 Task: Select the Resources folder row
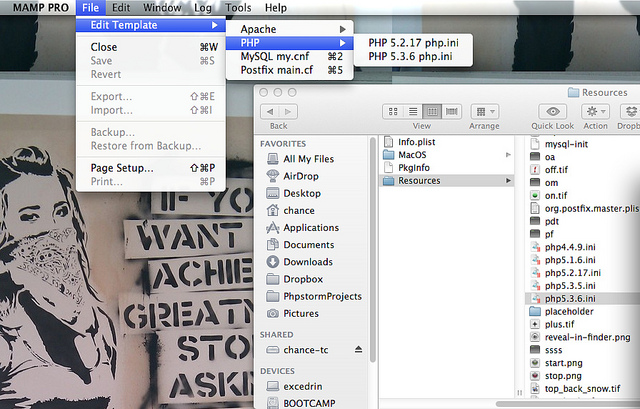pos(447,180)
